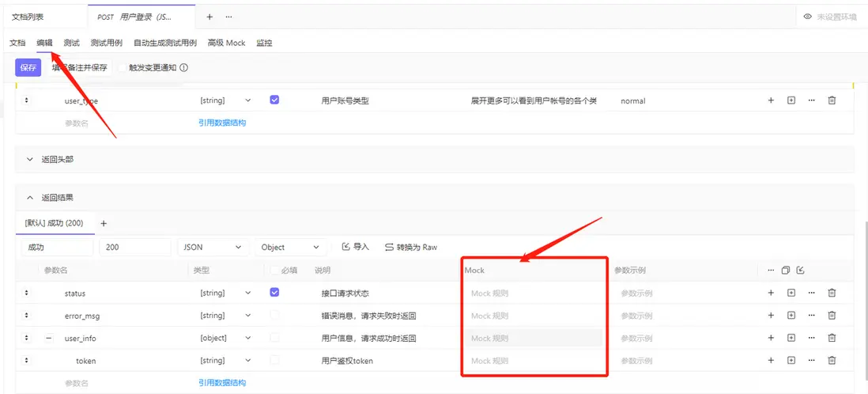
Task: Click the drag handle of the token row
Action: pyautogui.click(x=27, y=360)
